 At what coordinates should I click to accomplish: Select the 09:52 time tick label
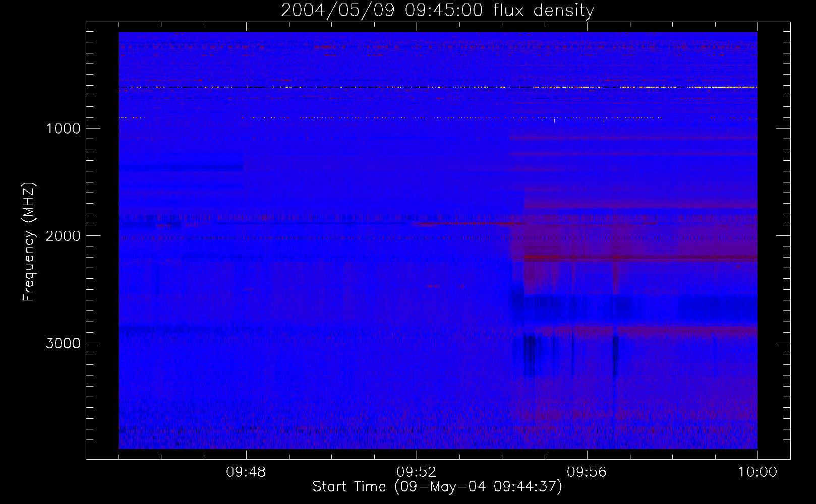click(x=417, y=472)
